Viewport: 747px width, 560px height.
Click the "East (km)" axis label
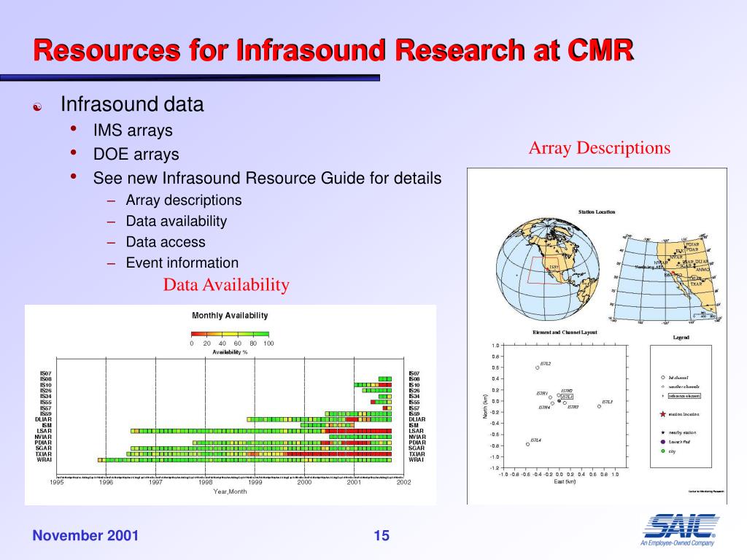coord(565,481)
